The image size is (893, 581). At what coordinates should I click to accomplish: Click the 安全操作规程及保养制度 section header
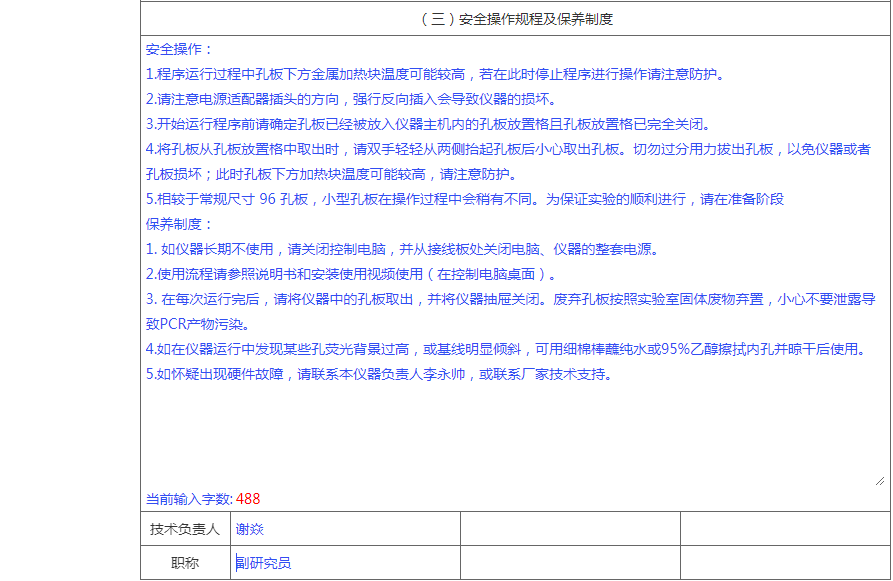(x=515, y=19)
